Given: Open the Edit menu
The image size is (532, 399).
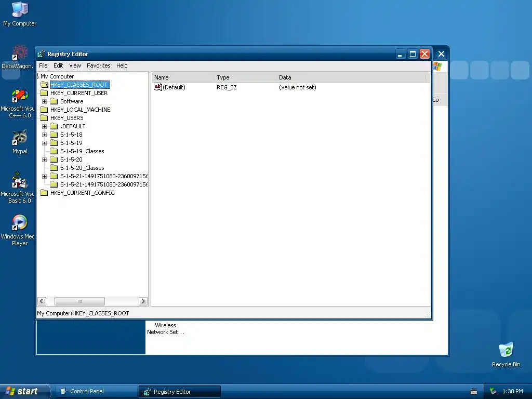Looking at the screenshot, I should pyautogui.click(x=58, y=65).
